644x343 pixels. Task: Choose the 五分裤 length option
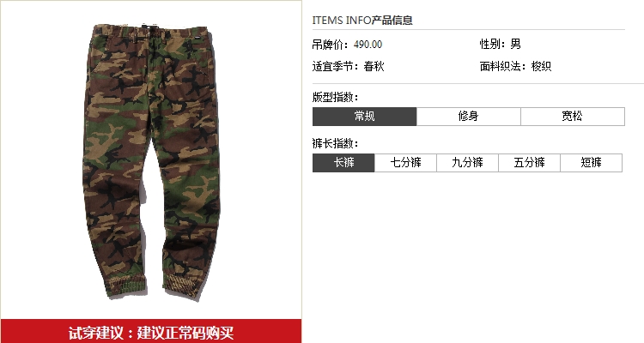pos(530,163)
